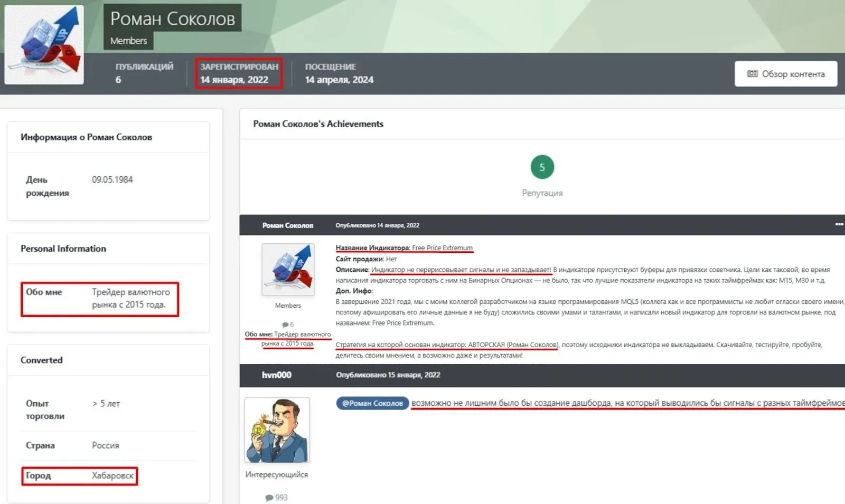Open the hvn000 author link
The image size is (845, 504).
pos(276,375)
